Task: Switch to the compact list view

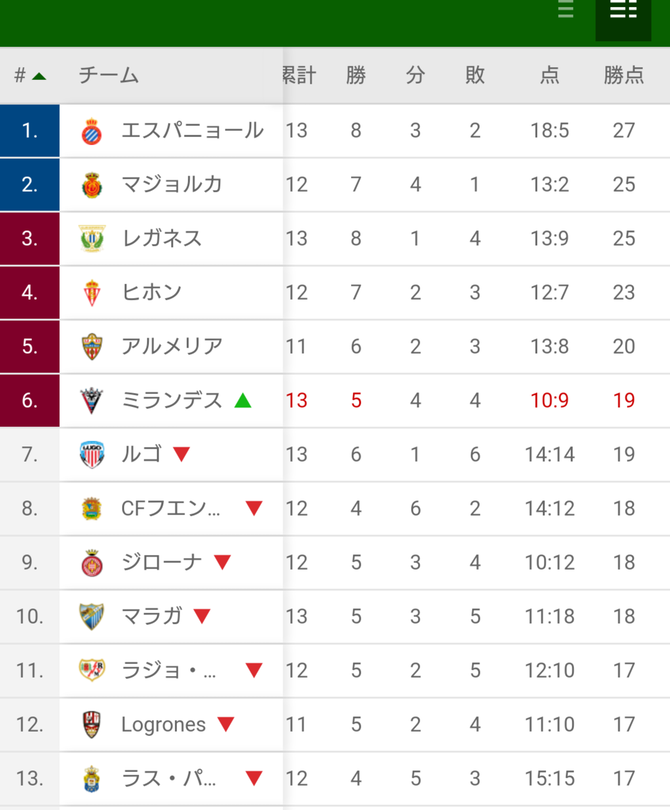Action: pos(566,12)
